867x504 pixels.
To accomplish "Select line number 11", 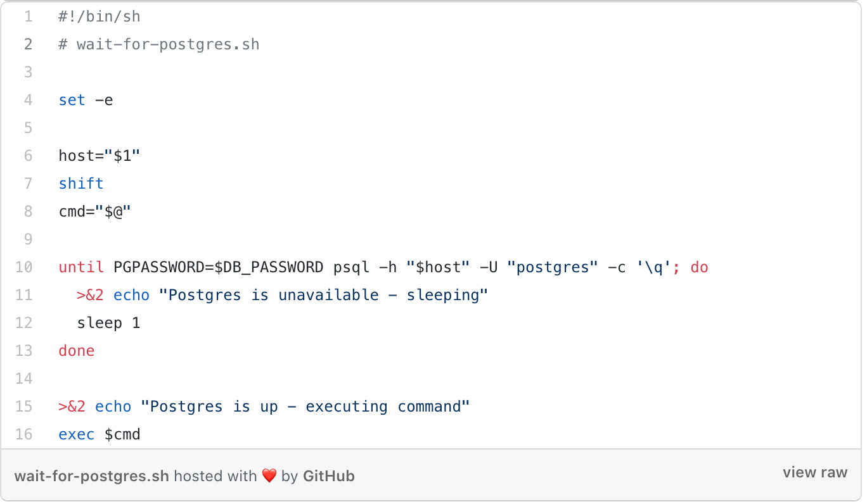I will (x=24, y=295).
